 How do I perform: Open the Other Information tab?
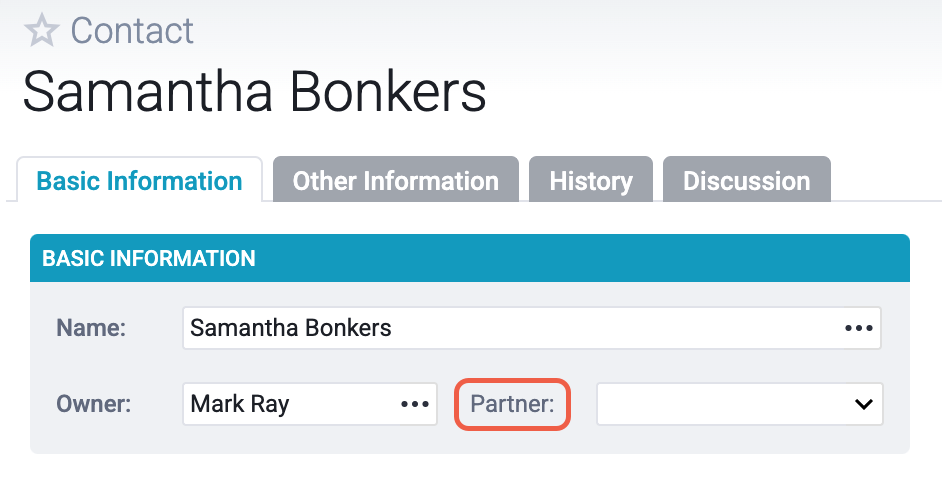click(x=395, y=180)
